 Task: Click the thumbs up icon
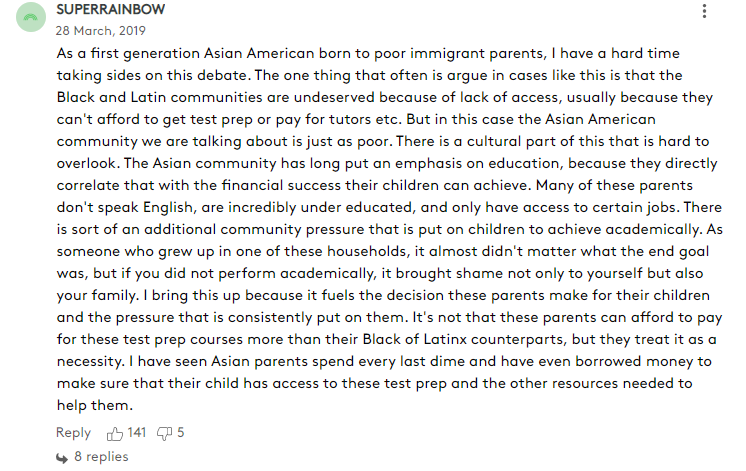pos(115,433)
